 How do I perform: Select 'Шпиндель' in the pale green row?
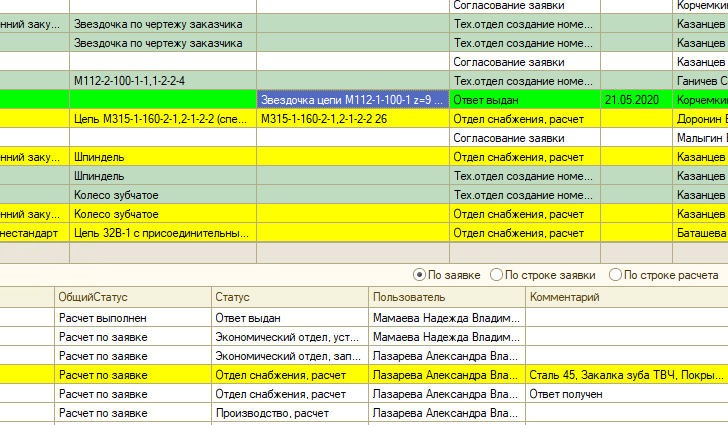[163, 176]
